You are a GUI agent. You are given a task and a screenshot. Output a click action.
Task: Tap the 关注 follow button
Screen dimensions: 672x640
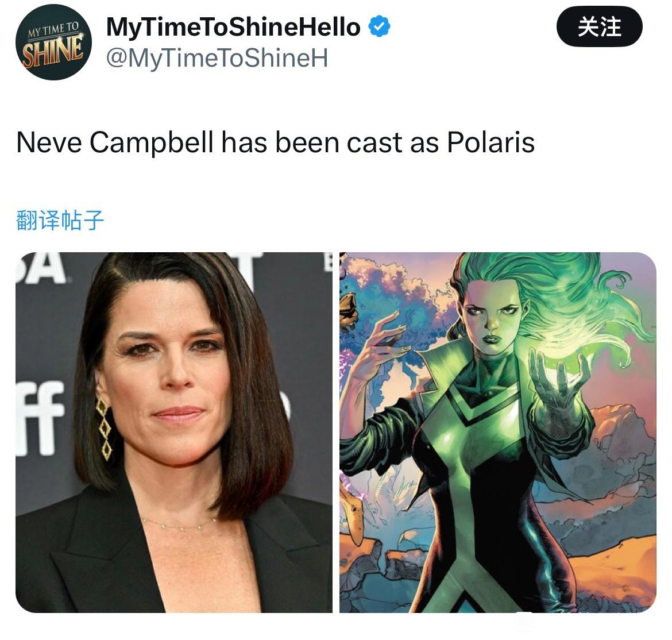[599, 27]
